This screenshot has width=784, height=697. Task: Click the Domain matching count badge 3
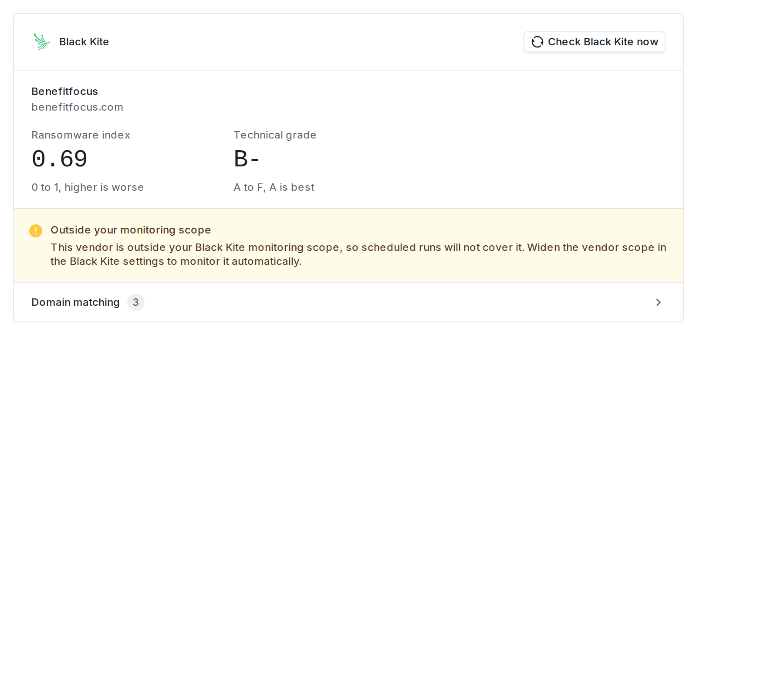point(136,302)
